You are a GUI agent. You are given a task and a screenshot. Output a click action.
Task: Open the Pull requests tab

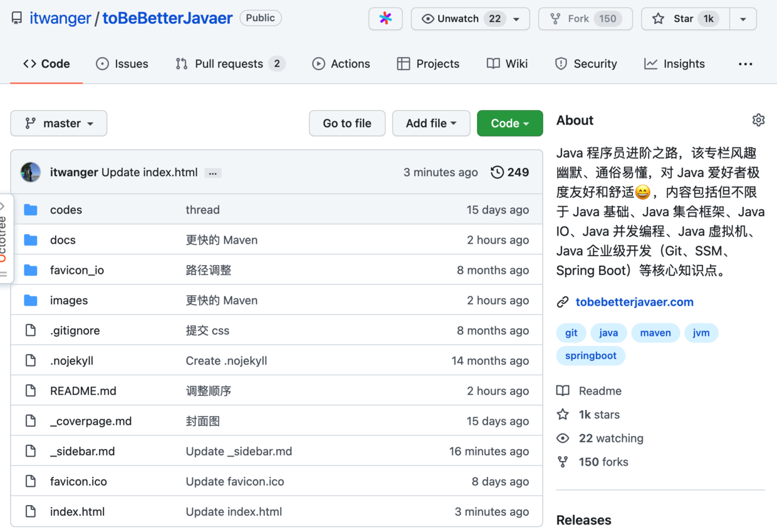229,64
